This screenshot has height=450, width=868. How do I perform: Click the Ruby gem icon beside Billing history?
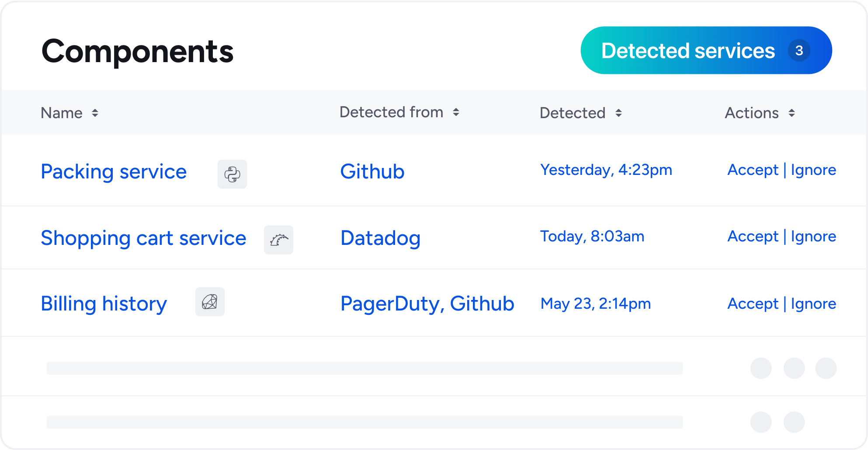210,302
